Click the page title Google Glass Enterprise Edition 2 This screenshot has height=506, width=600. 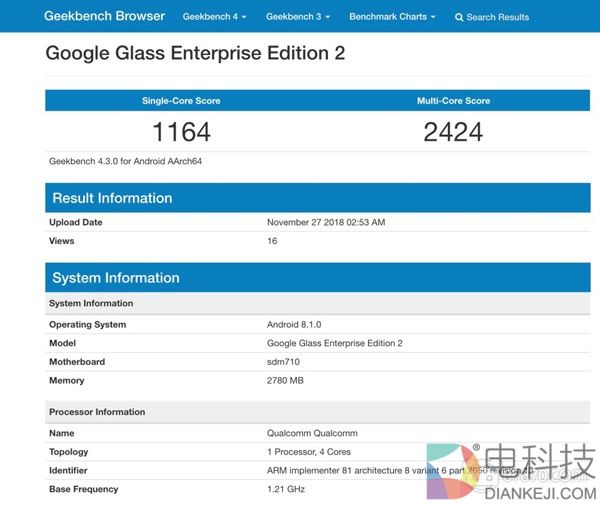[195, 53]
